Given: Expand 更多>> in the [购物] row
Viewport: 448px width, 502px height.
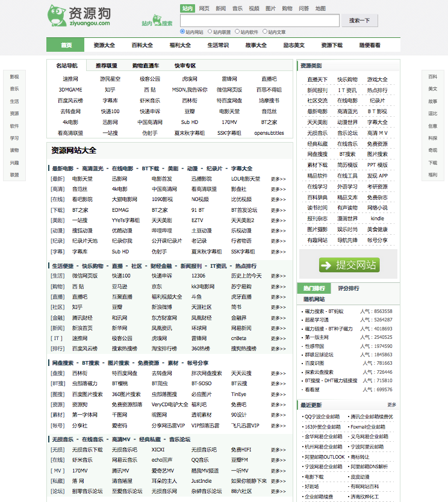Looking at the screenshot, I should (x=278, y=287).
